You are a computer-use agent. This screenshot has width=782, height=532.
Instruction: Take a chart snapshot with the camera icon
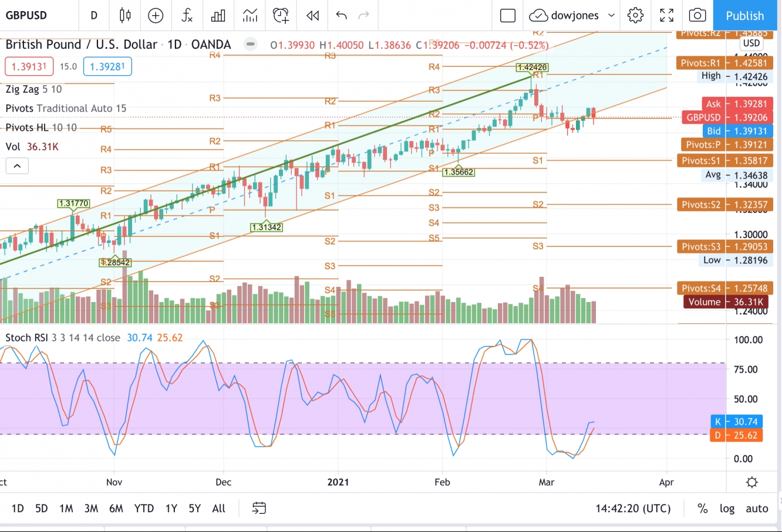point(697,15)
